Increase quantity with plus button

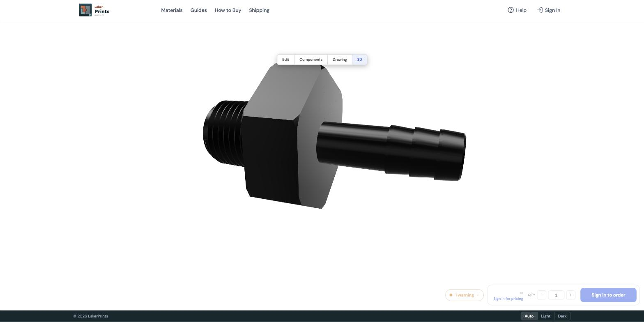click(570, 295)
